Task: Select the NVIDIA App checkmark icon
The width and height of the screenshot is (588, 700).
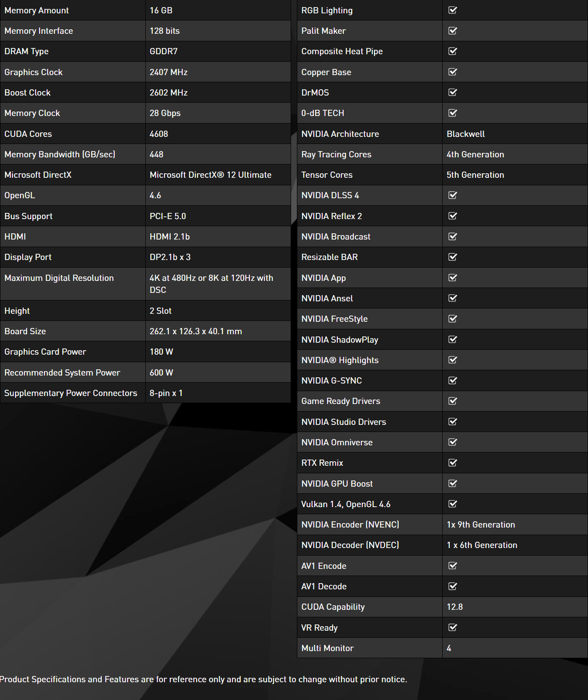Action: 453,278
